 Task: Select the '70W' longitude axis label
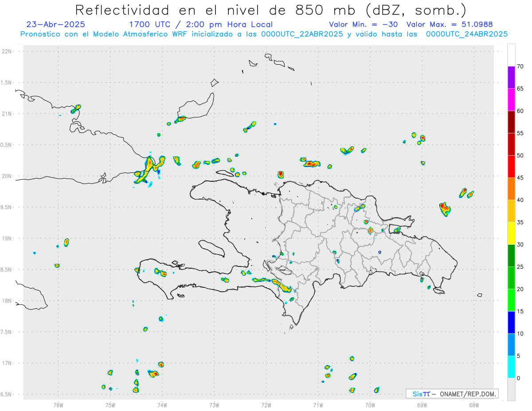370,404
